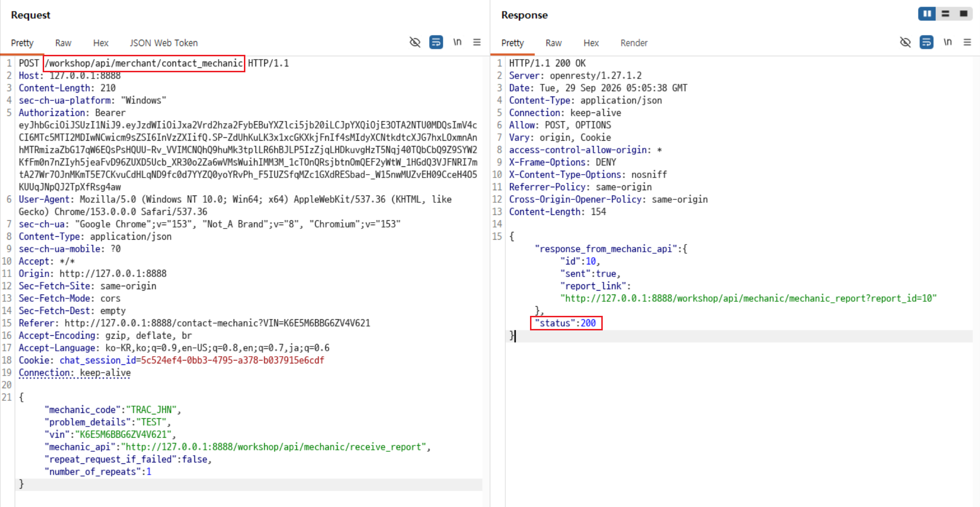980x507 pixels.
Task: Toggle the \n newline display in Response pane
Action: click(948, 42)
